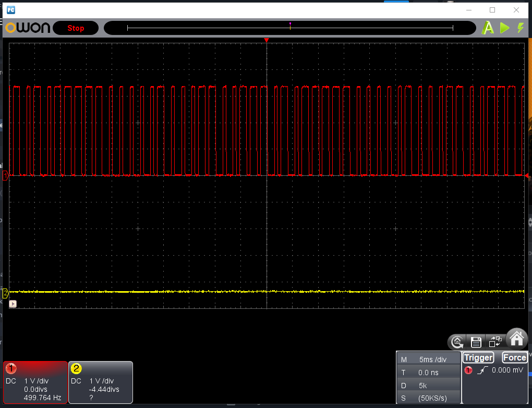532x408 pixels.
Task: Close the oscilloscope window
Action: pyautogui.click(x=516, y=10)
